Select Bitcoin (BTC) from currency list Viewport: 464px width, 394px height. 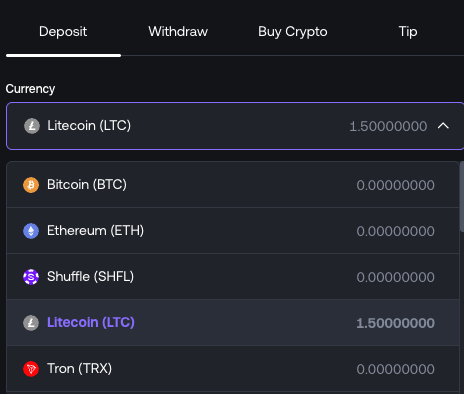pyautogui.click(x=233, y=185)
